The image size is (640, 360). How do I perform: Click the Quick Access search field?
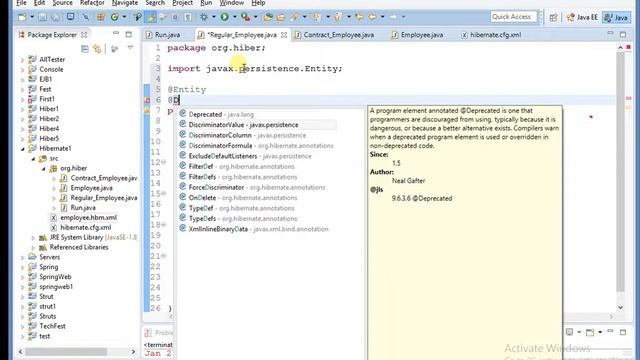(513, 17)
